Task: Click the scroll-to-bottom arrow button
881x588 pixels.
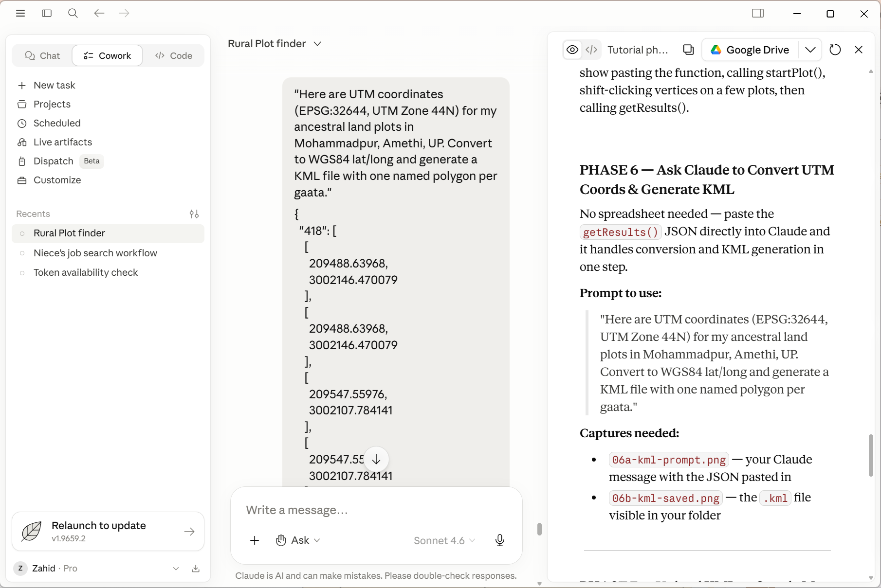Action: click(x=376, y=459)
